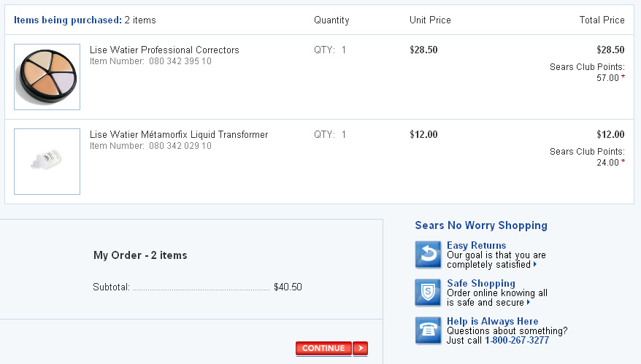This screenshot has height=364, width=641.
Task: Click the small arrow after safe and secure
Action: coord(528,302)
